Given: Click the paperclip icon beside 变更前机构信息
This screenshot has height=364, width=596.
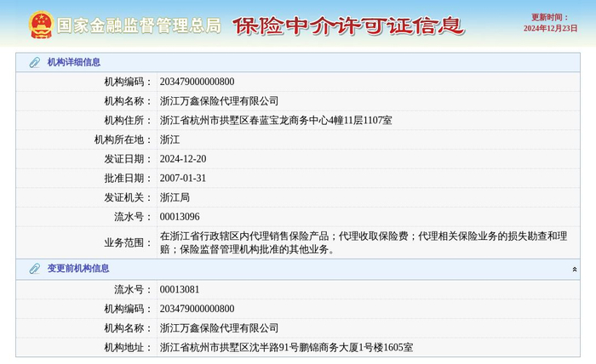Looking at the screenshot, I should (x=35, y=269).
